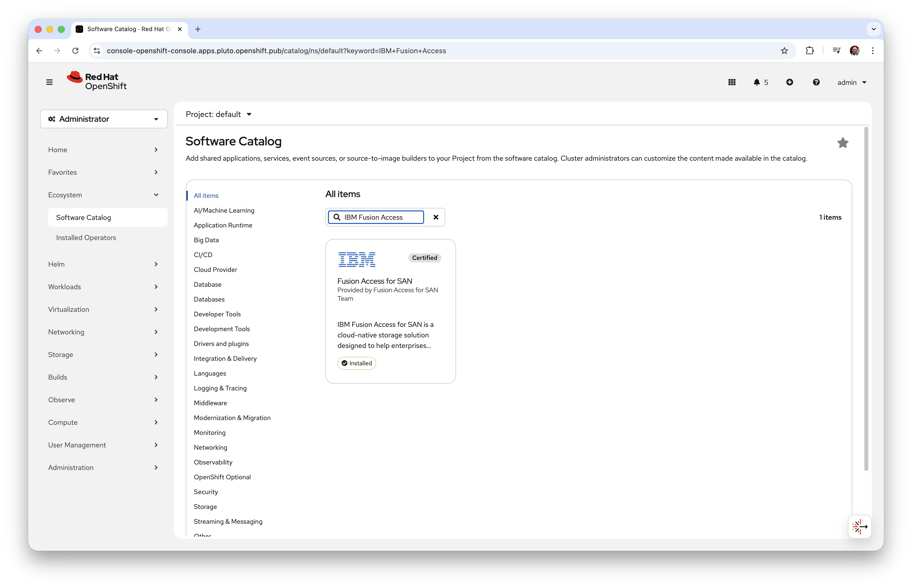The height and width of the screenshot is (588, 912).
Task: Open the hamburger navigation menu icon
Action: click(x=49, y=82)
